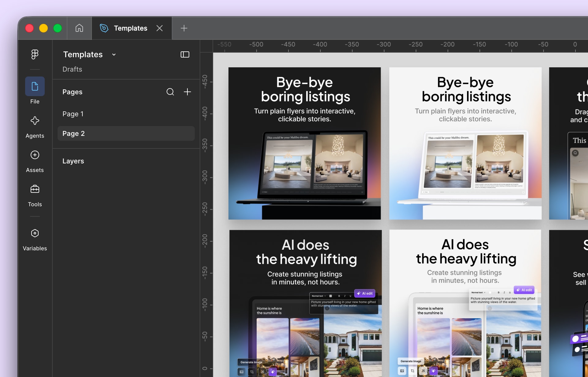Toggle the sidebar layout panel
Image resolution: width=588 pixels, height=377 pixels.
[185, 54]
